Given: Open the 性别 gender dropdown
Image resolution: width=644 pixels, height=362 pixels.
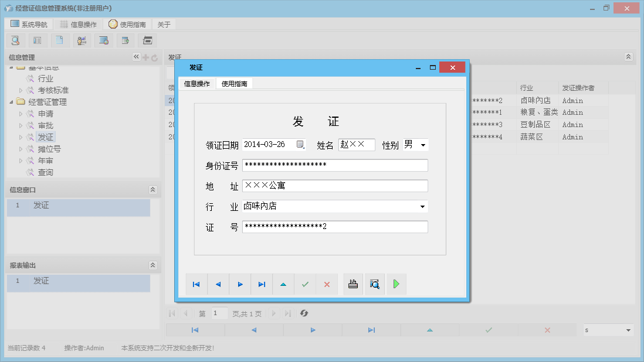Looking at the screenshot, I should pyautogui.click(x=424, y=144).
